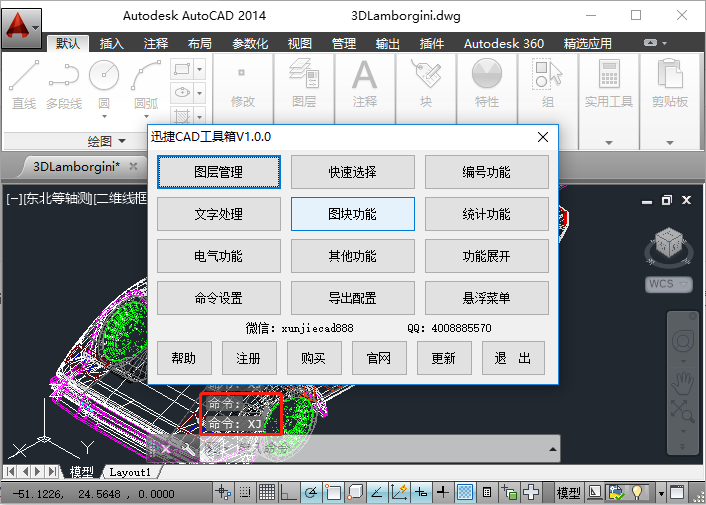Switch to the 注释 ribbon tab

tap(156, 44)
